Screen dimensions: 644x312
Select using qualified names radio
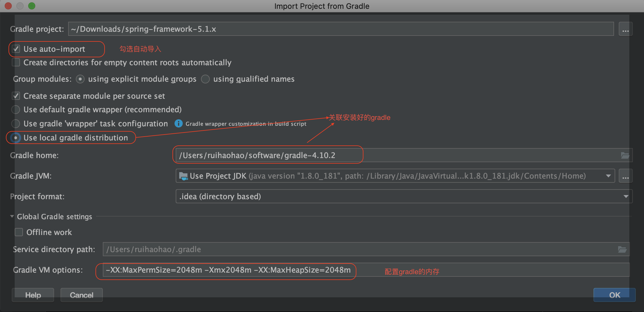(205, 79)
